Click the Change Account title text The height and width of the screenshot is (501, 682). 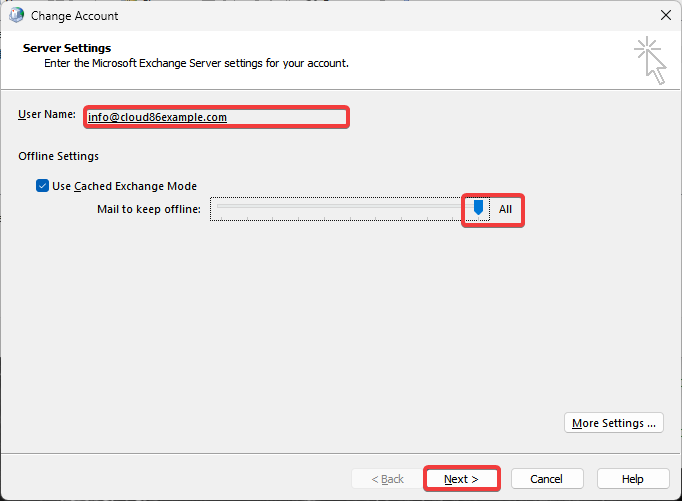point(74,16)
